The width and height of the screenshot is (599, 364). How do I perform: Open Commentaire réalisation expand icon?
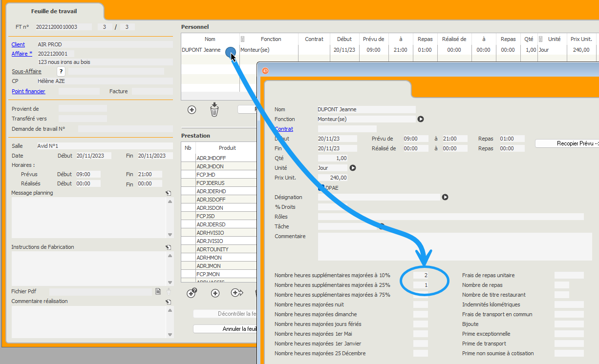[168, 302]
